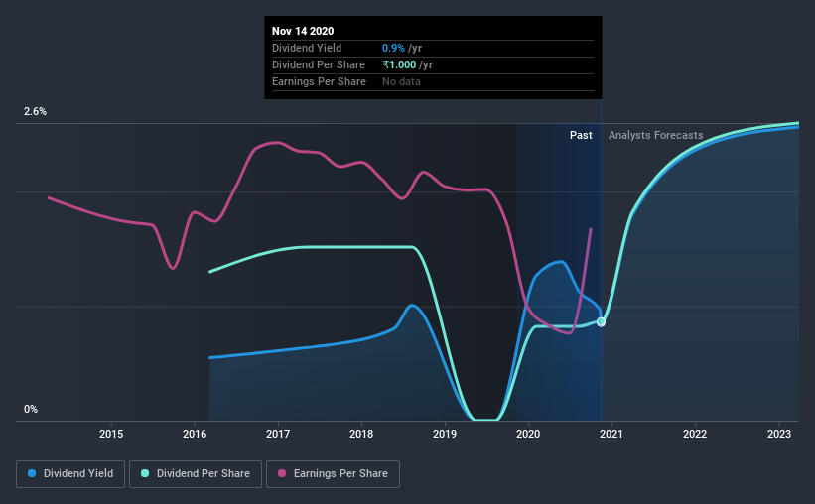
Task: Click 'Dividend Per Share' row label in tooltip
Action: point(319,64)
